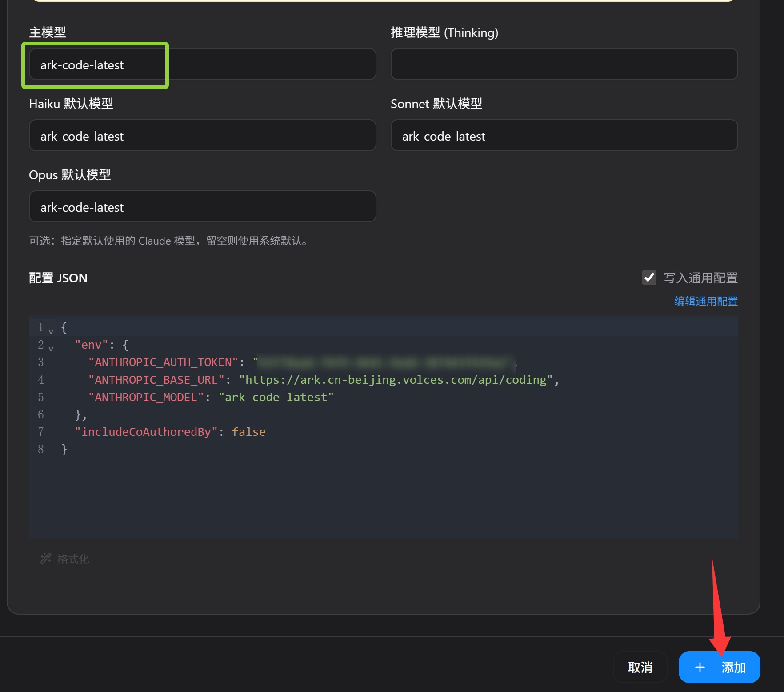Click the checkmark inside 写入通用配置 checkbox
The width and height of the screenshot is (784, 692).
click(x=649, y=278)
